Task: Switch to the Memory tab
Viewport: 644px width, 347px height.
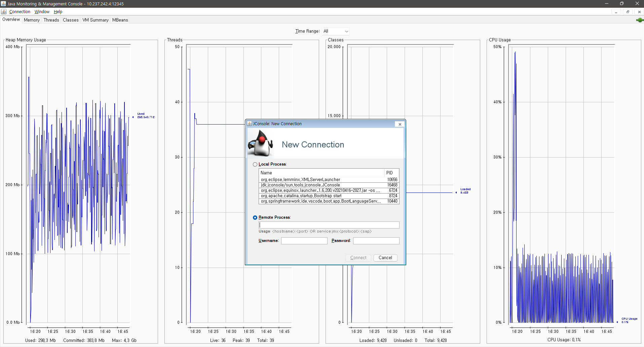Action: 32,20
